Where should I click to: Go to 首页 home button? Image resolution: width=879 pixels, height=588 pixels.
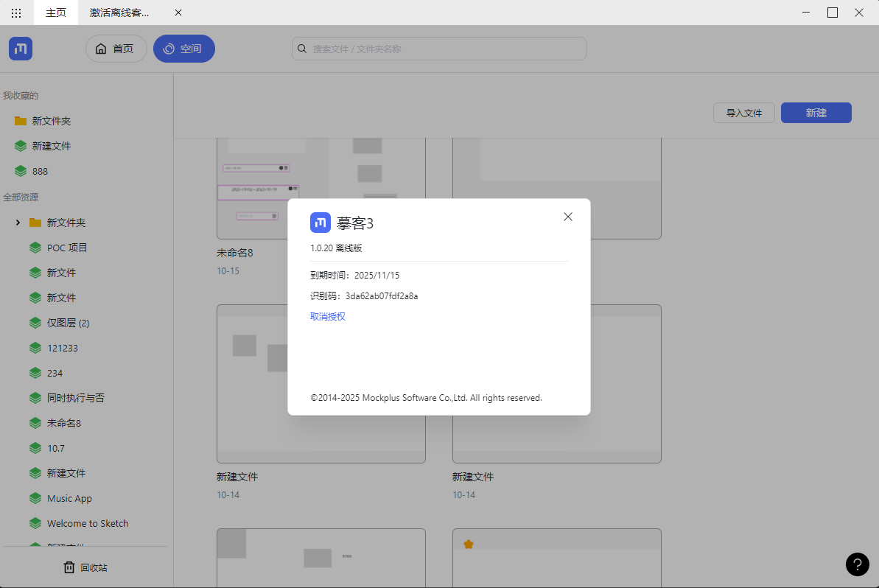point(116,49)
